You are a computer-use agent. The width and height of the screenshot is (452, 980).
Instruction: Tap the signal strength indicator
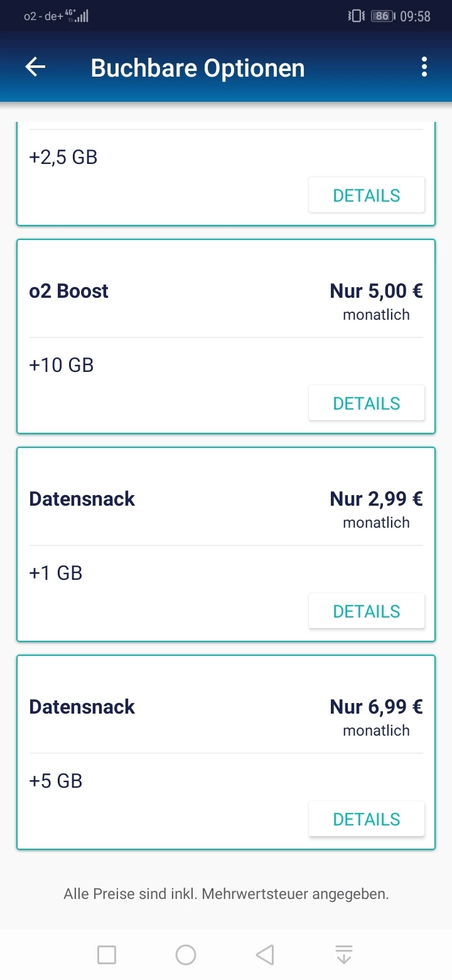81,16
